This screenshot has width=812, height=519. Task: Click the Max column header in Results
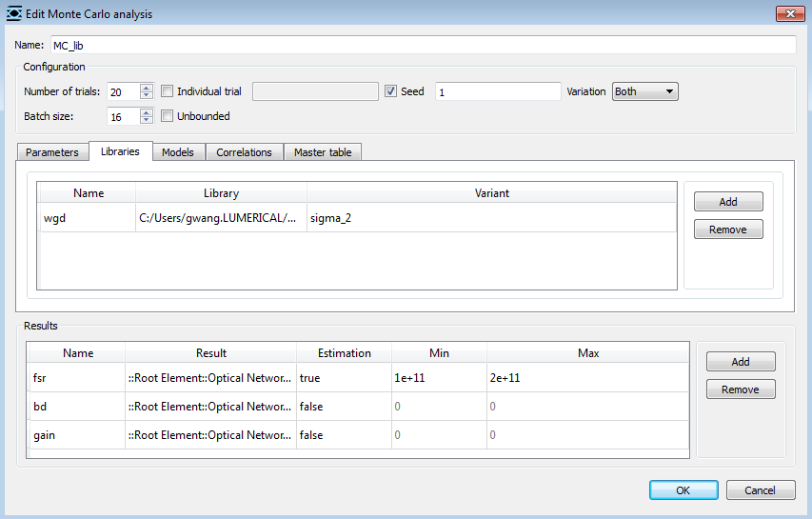[588, 353]
